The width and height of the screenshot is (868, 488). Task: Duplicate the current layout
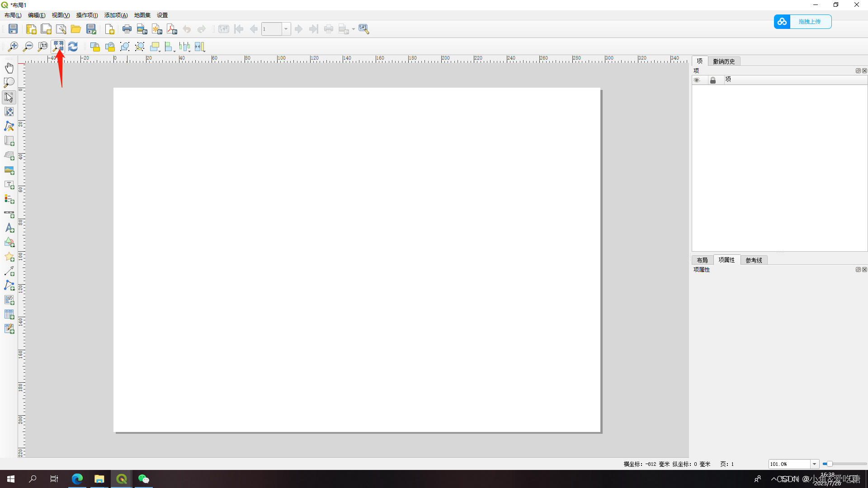click(46, 29)
